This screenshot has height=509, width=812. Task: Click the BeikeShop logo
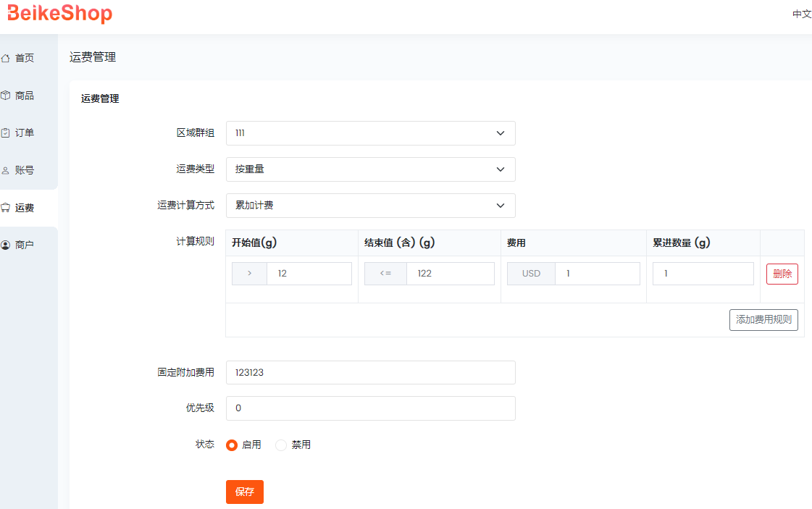tap(59, 13)
